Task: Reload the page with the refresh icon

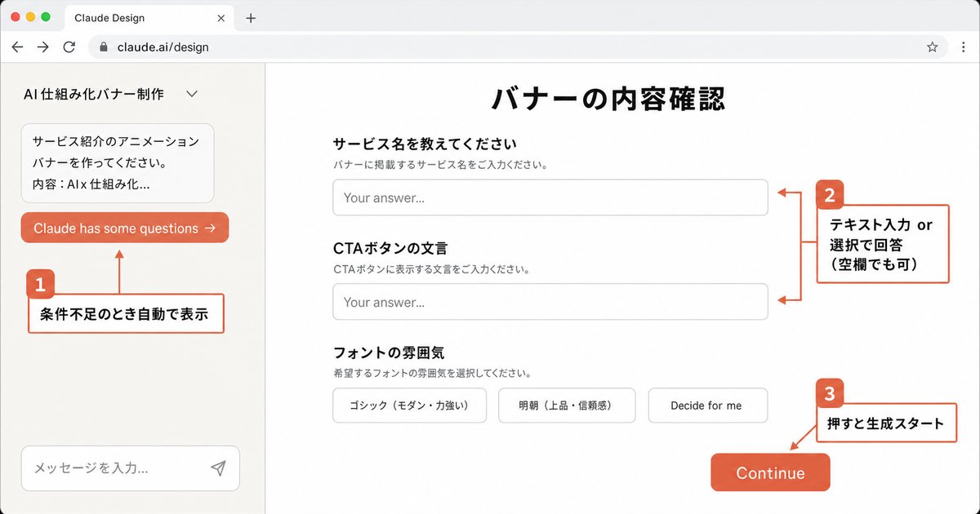Action: 69,47
